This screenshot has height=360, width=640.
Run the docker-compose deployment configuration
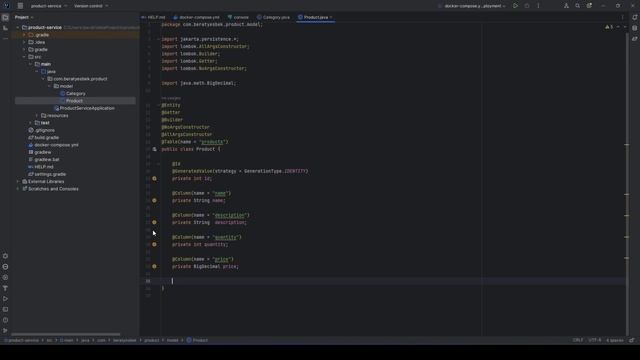click(516, 6)
